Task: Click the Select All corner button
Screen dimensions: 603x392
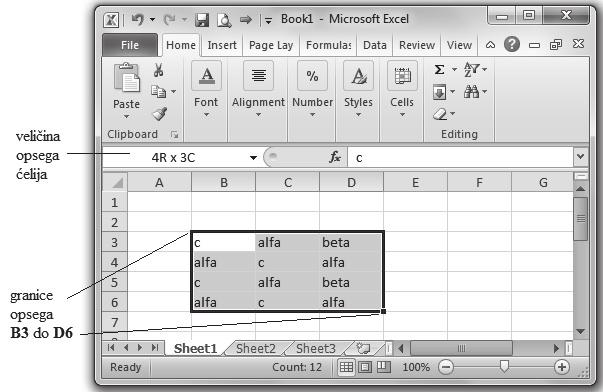Action: 115,182
